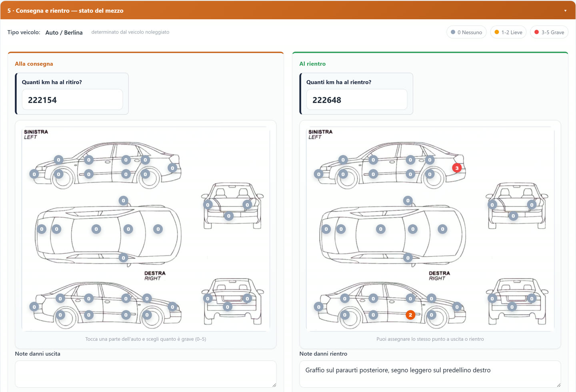Click the 1-2 Lieve legend chip
Viewport: 576px width, 392px height.
point(508,32)
